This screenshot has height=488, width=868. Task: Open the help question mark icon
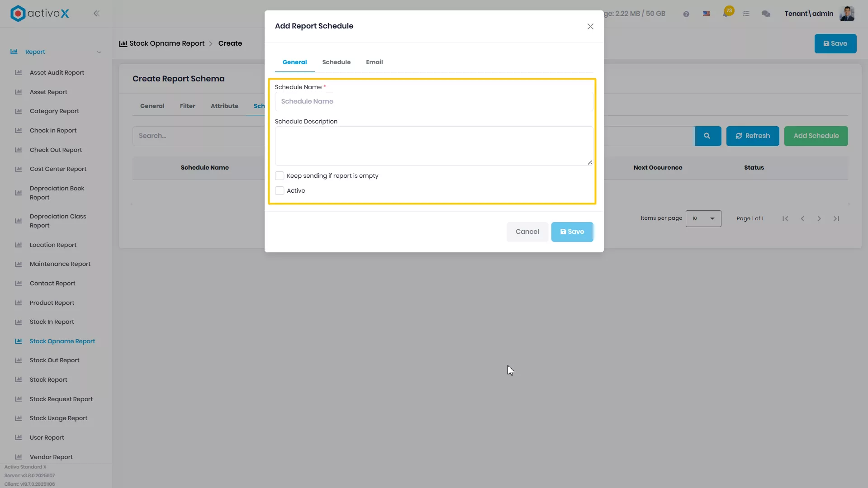click(686, 14)
